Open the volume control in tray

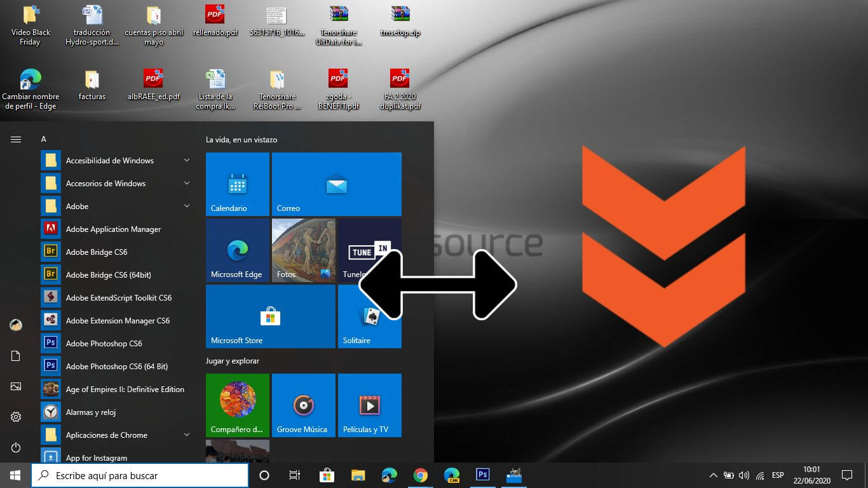744,475
